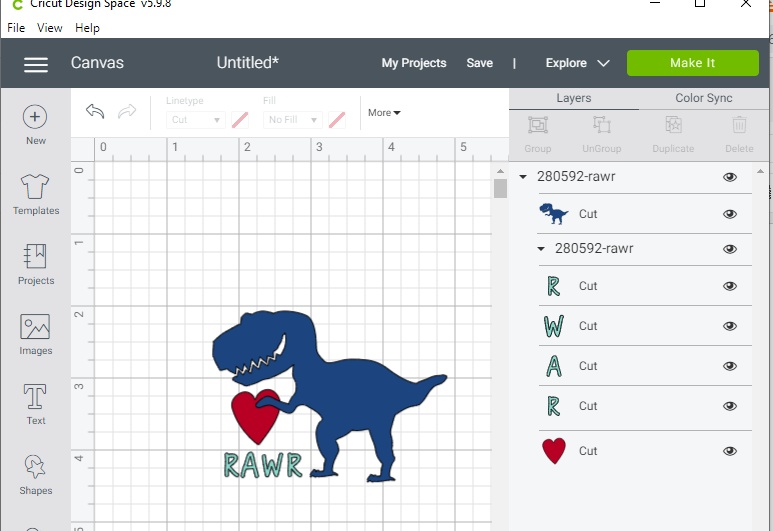The width and height of the screenshot is (773, 531).
Task: Click the Delete layer trash icon
Action: click(x=739, y=125)
